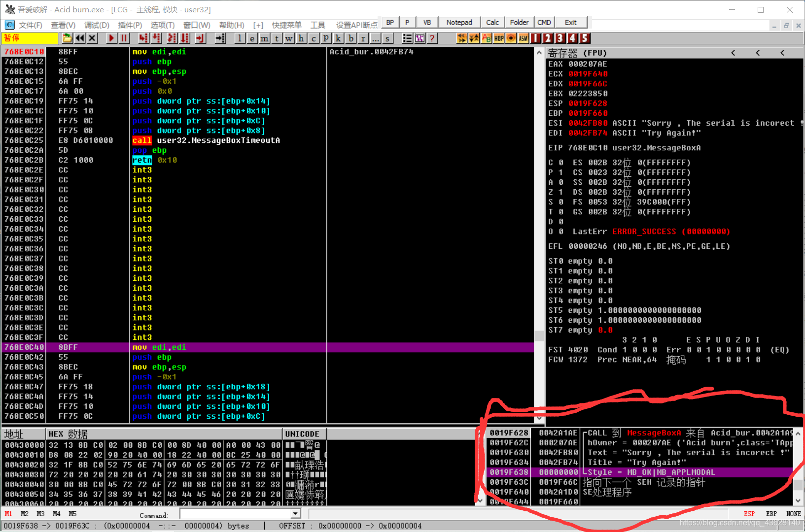Click the Calc button
Screen dimensions: 805x532
[492, 22]
